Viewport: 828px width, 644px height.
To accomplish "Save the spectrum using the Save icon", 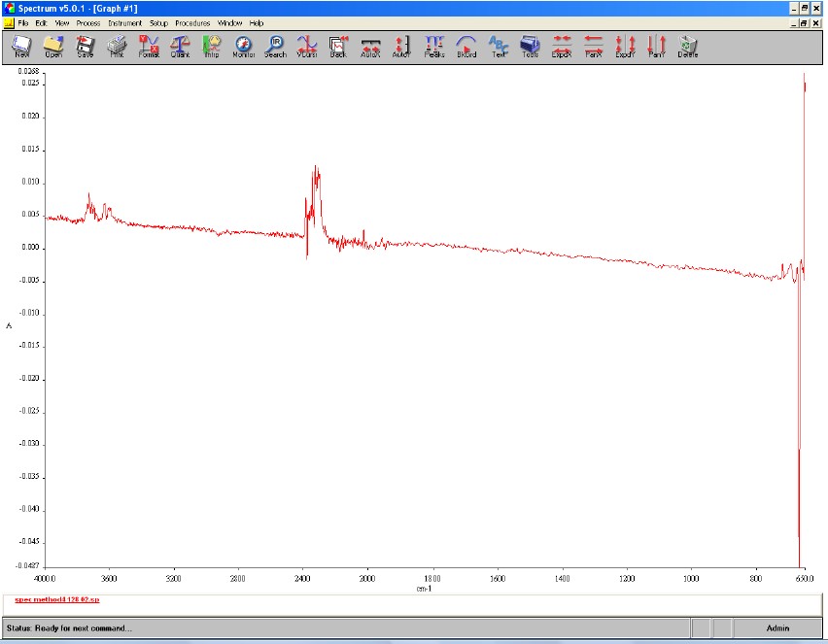I will pyautogui.click(x=85, y=47).
